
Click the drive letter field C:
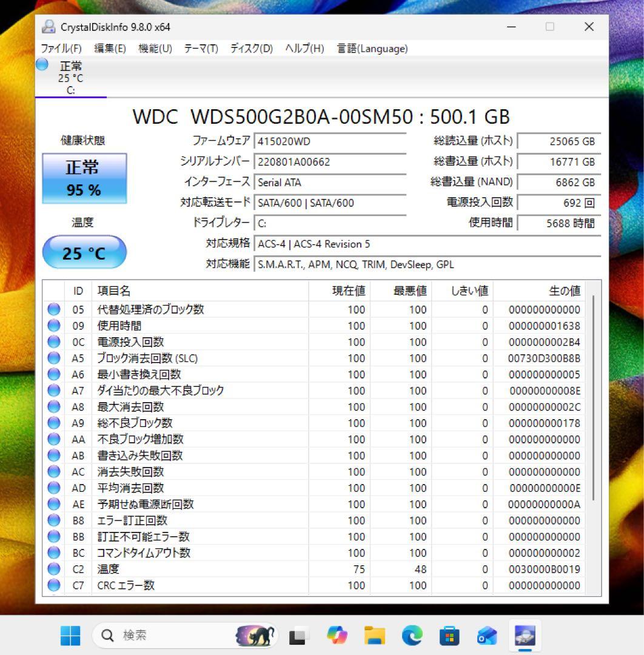click(x=330, y=223)
